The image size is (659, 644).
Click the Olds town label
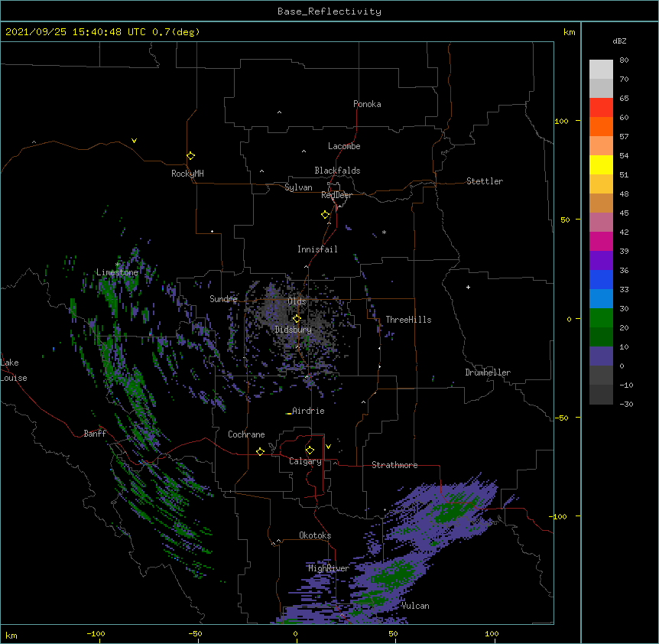tap(297, 301)
